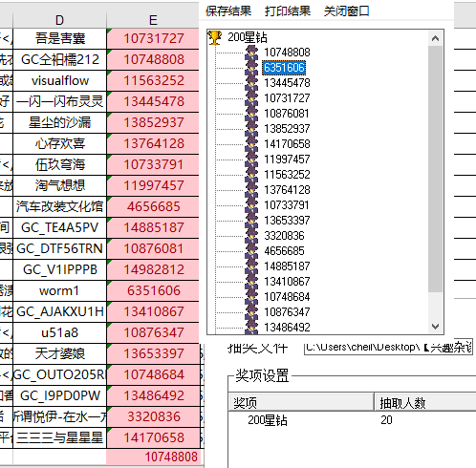
Task: Click cell 11563252 in column E
Action: click(153, 80)
